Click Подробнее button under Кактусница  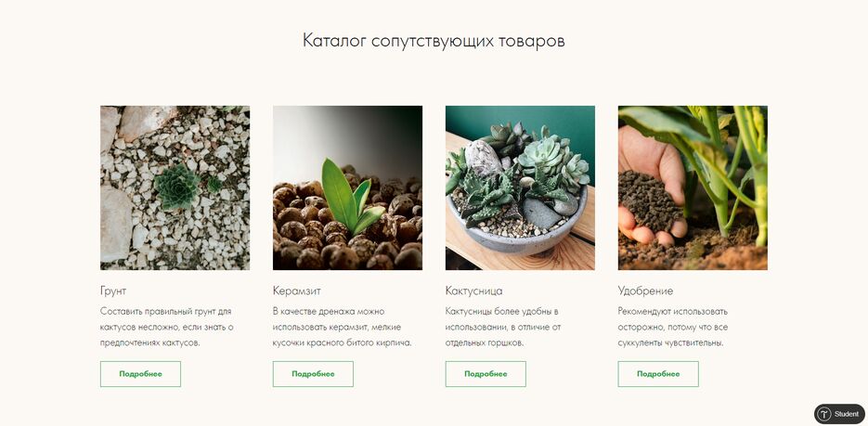pyautogui.click(x=486, y=374)
